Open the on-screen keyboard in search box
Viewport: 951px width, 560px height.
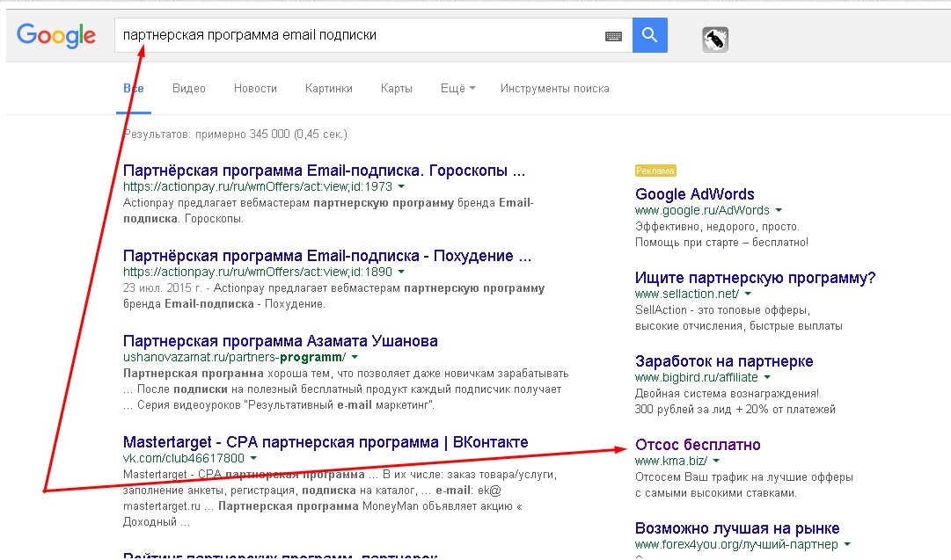613,36
